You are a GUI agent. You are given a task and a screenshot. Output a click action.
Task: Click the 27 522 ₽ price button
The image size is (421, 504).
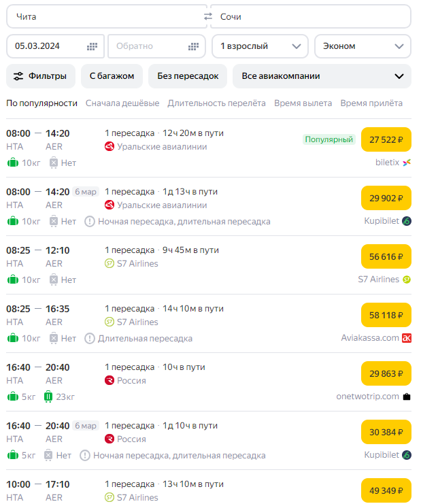tap(386, 139)
